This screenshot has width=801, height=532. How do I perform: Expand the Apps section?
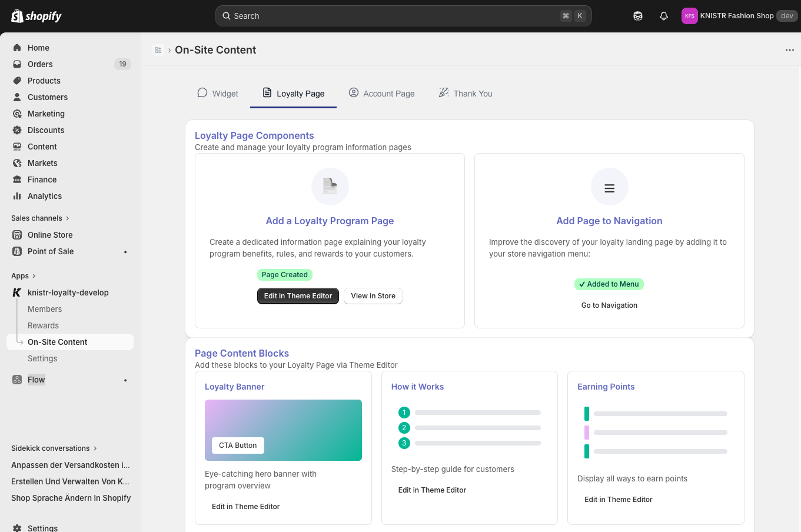coord(24,275)
